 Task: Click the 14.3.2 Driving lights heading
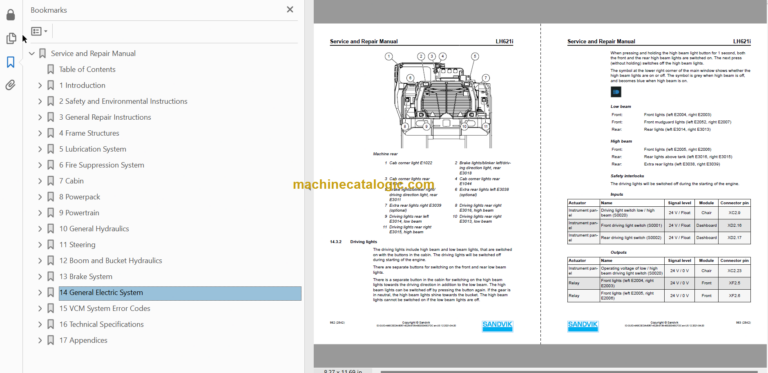point(354,242)
